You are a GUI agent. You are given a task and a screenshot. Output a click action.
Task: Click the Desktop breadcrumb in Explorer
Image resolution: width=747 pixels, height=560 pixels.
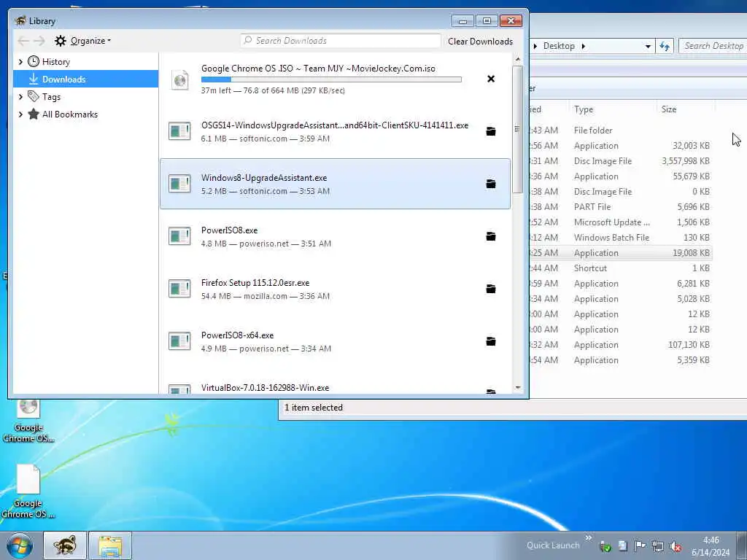click(559, 46)
